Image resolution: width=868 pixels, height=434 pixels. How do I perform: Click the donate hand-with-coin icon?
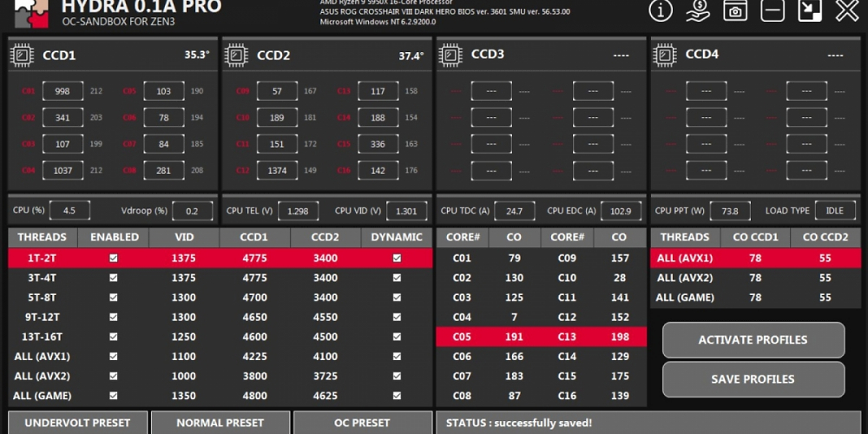point(698,10)
